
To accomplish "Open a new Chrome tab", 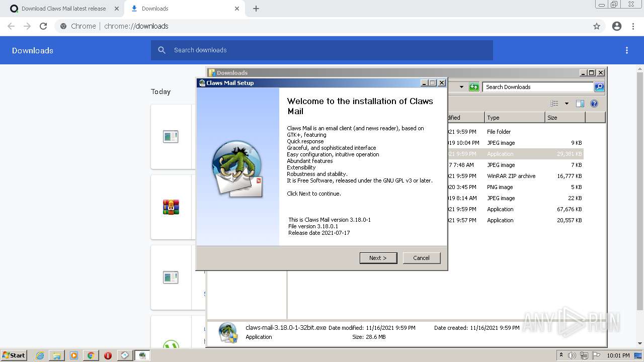I will click(256, 9).
